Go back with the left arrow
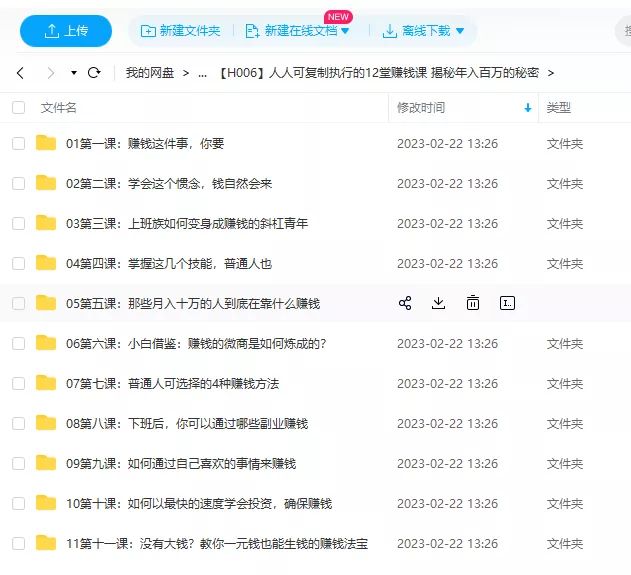The height and width of the screenshot is (575, 631). 21,73
